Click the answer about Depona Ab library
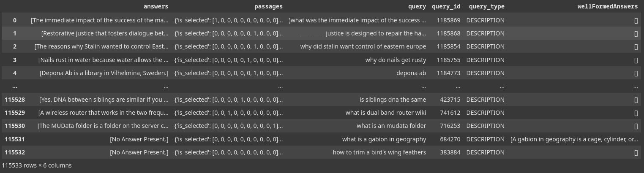 [x=104, y=73]
